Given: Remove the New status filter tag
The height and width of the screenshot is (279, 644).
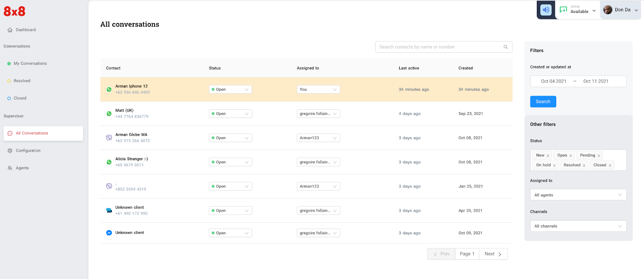Looking at the screenshot, I should [548, 156].
